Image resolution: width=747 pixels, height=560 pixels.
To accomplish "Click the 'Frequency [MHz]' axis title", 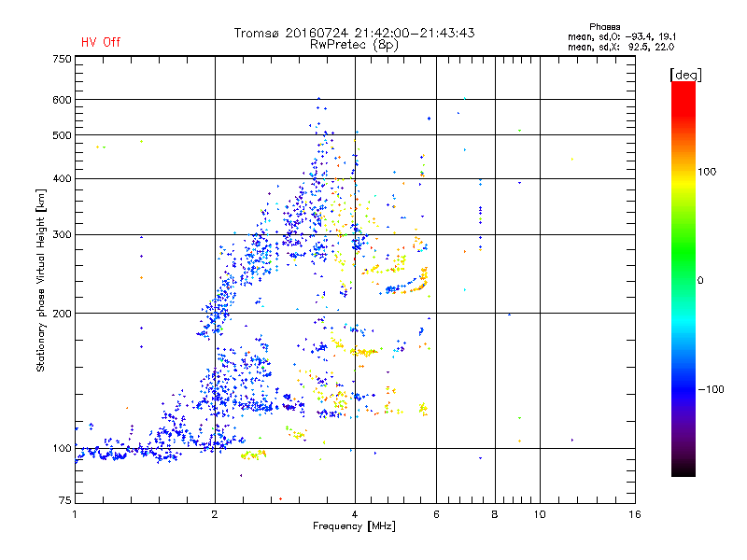I will coord(354,526).
